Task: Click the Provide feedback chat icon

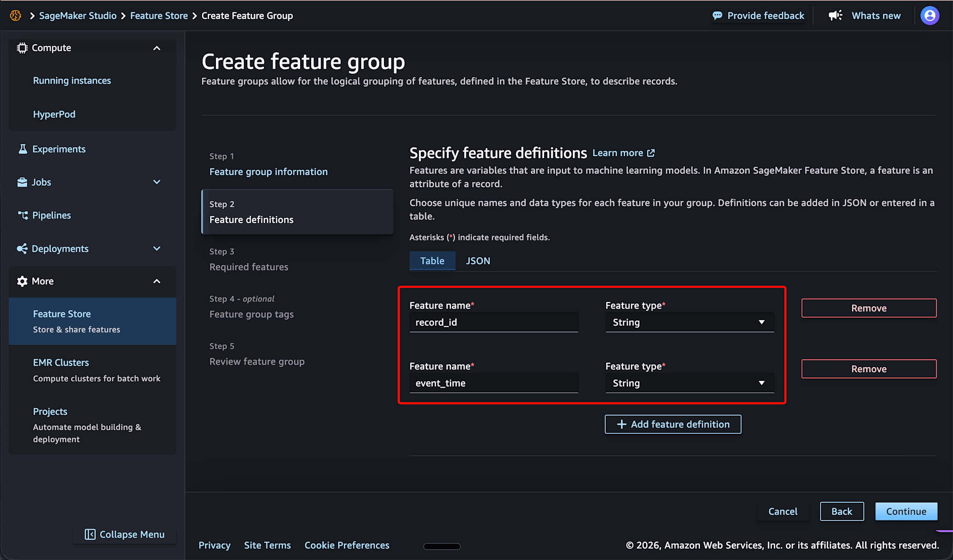Action: [717, 16]
